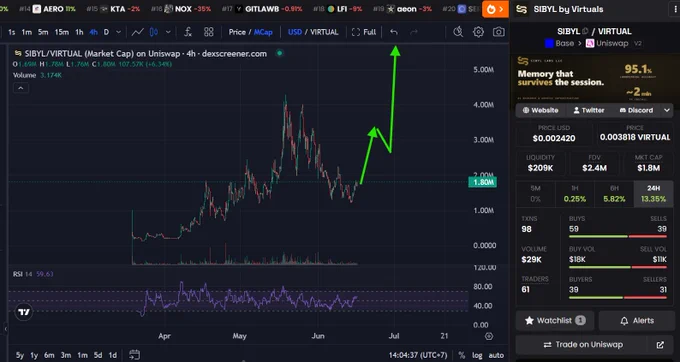Image resolution: width=680 pixels, height=362 pixels.
Task: Select the 1s timeframe
Action: [12, 32]
